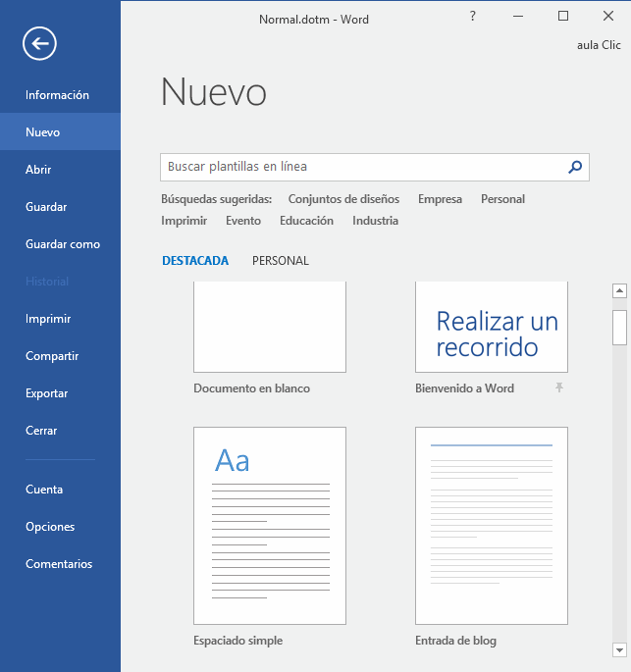Image resolution: width=631 pixels, height=672 pixels.
Task: Choose Espaciado simple template thumbnail
Action: coord(270,526)
